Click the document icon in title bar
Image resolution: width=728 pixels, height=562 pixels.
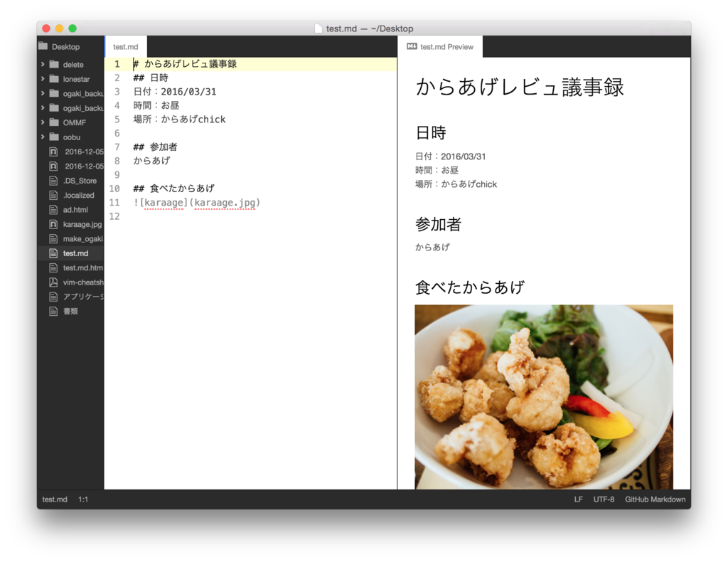click(318, 28)
